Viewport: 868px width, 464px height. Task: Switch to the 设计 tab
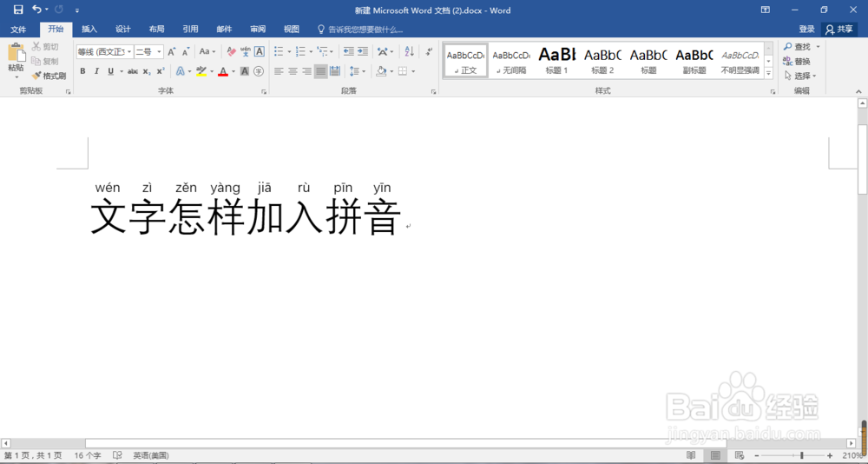123,30
